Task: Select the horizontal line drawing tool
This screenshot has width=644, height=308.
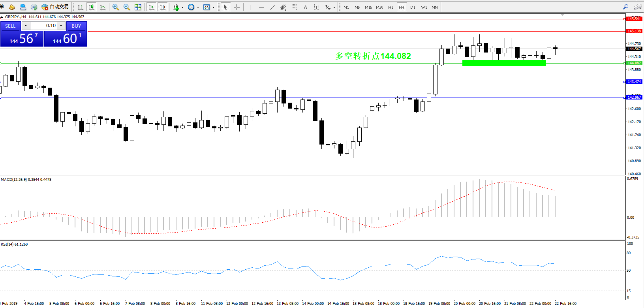Action: 261,7
